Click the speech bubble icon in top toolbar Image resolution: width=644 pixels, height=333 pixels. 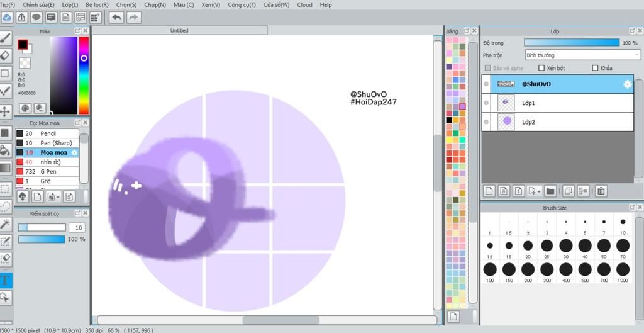[36, 17]
